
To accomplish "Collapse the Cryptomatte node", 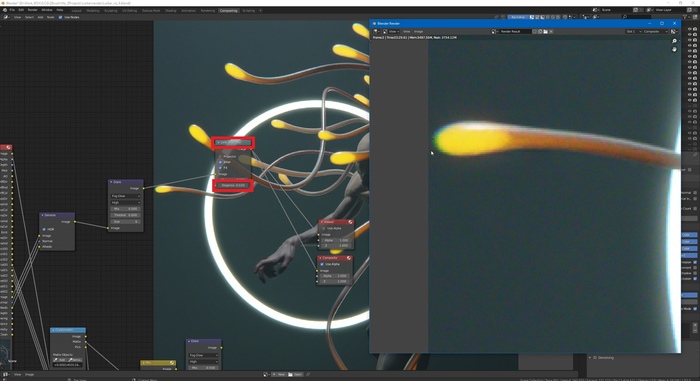I will (53, 330).
